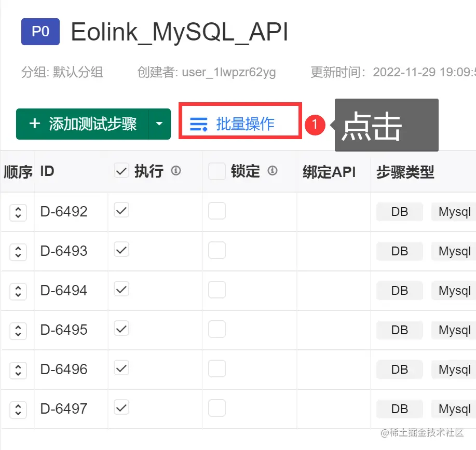Click the 绑定API column header
This screenshot has width=476, height=450.
(x=329, y=172)
